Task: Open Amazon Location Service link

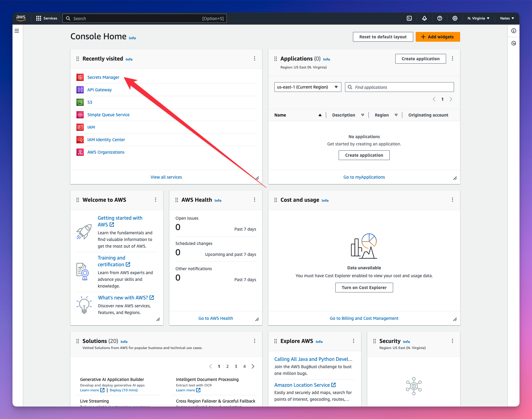Action: (305, 385)
